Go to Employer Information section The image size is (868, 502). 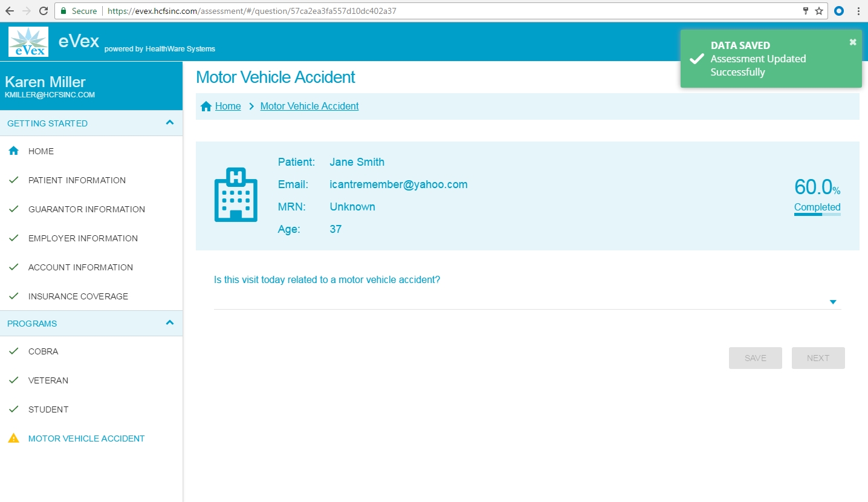83,238
